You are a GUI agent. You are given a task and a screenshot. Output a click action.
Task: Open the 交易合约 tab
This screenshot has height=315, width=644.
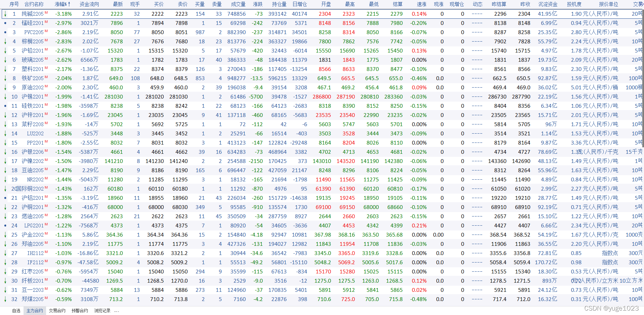(57, 311)
